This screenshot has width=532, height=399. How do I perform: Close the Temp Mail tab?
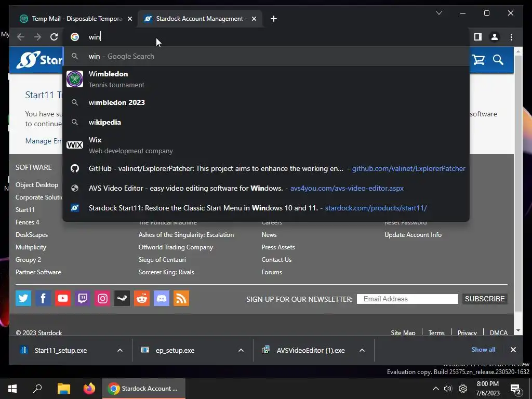[129, 19]
